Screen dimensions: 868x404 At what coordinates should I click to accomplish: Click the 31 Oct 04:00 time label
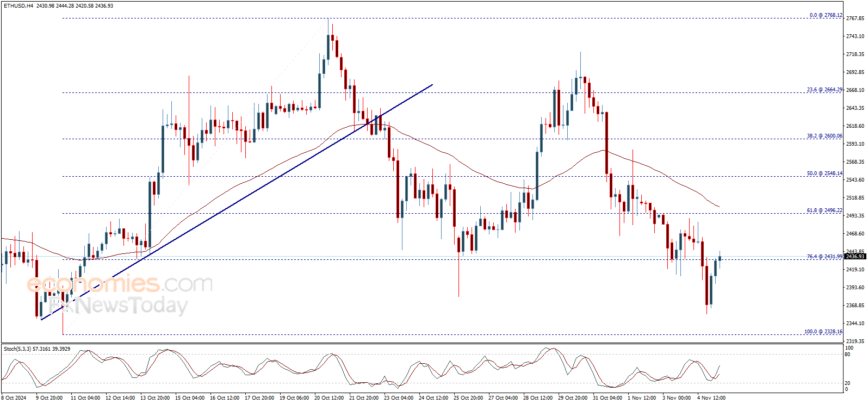(x=607, y=398)
